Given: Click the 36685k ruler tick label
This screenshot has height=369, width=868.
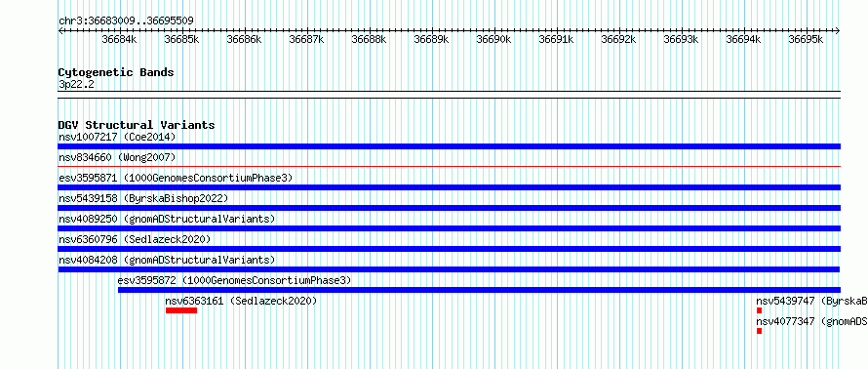Looking at the screenshot, I should click(x=182, y=39).
